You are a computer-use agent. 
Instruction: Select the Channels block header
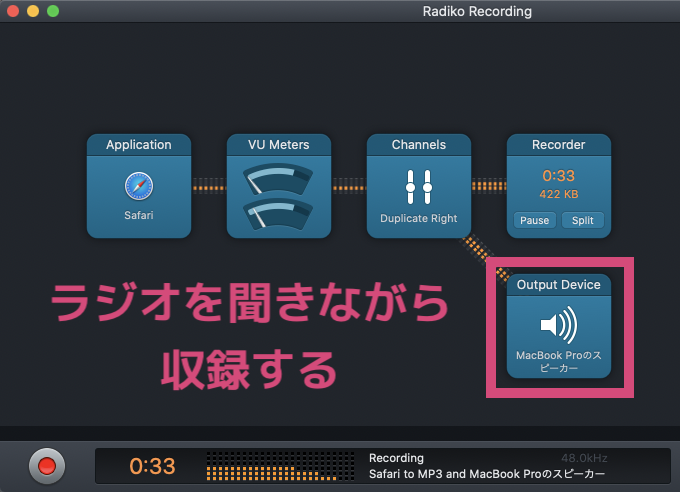click(x=418, y=144)
